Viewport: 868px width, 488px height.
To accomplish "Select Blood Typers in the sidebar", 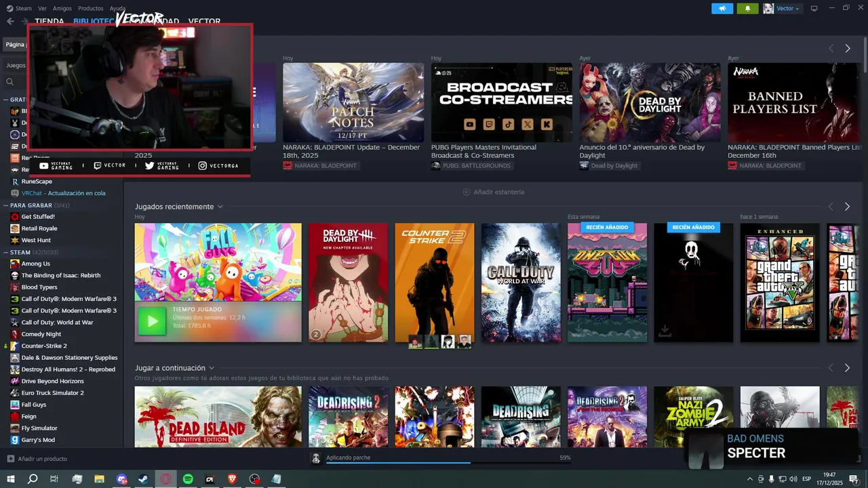I will click(39, 287).
